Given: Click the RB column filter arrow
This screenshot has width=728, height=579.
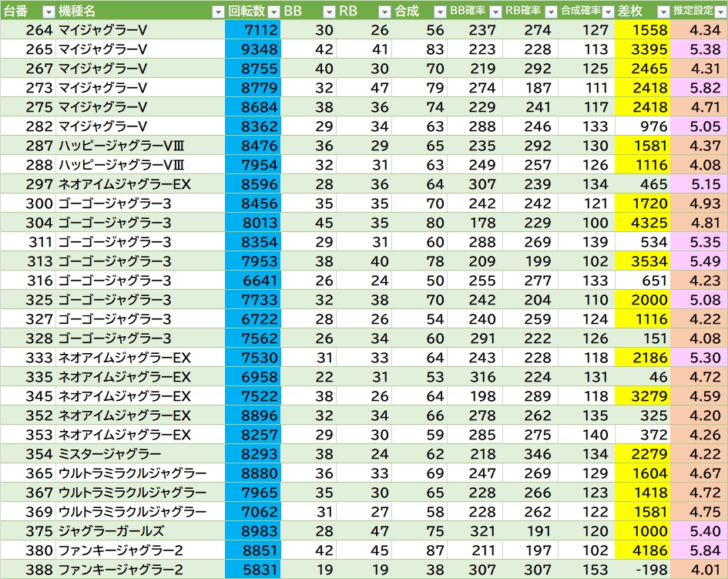Looking at the screenshot, I should point(384,12).
